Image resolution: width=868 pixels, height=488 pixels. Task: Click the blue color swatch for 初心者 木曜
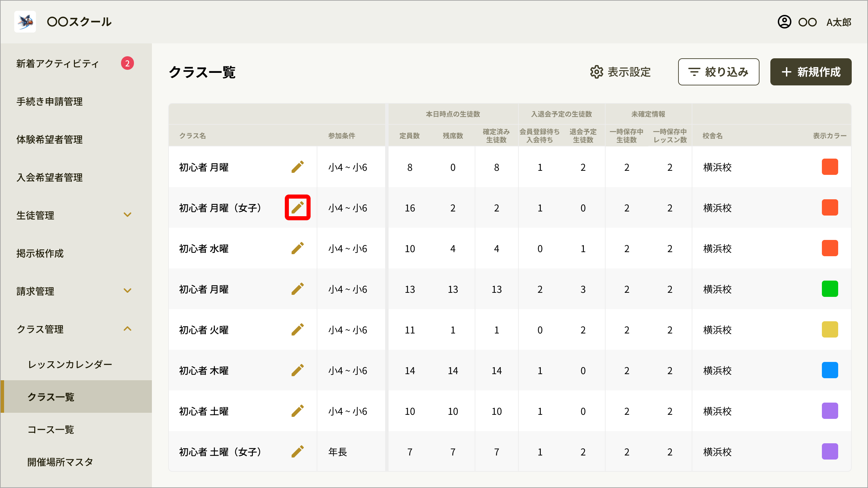(830, 370)
